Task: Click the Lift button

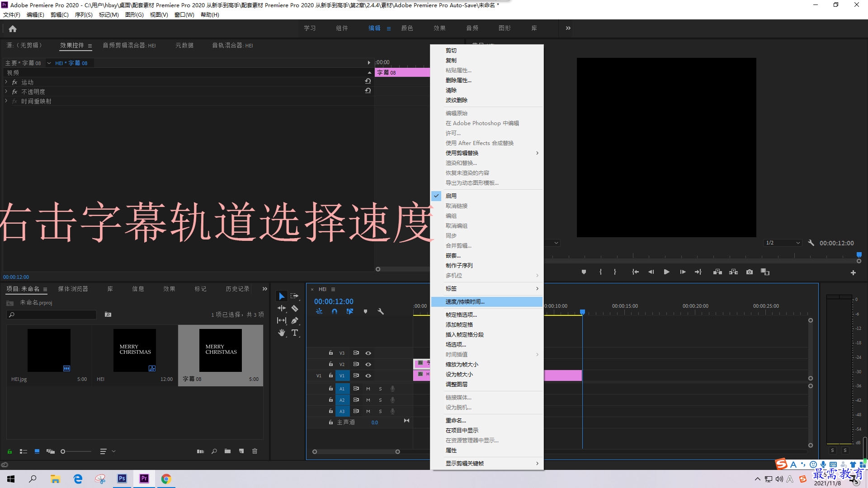Action: click(x=717, y=272)
